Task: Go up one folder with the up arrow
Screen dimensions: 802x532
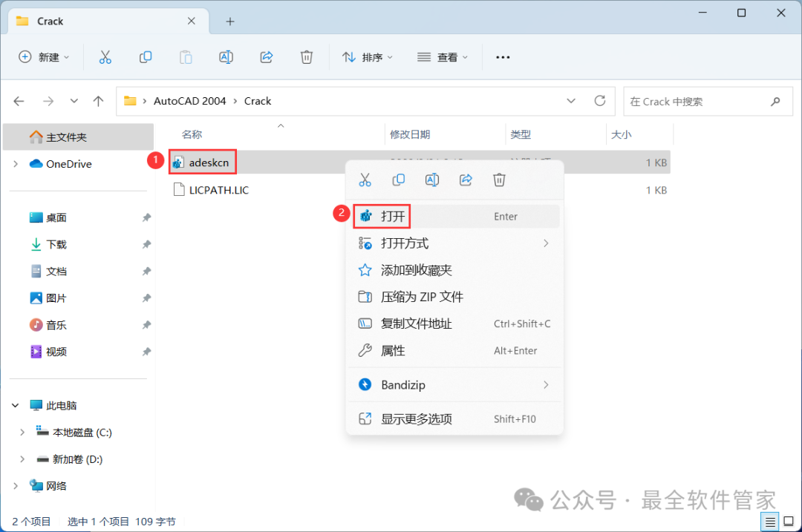Action: coord(98,101)
